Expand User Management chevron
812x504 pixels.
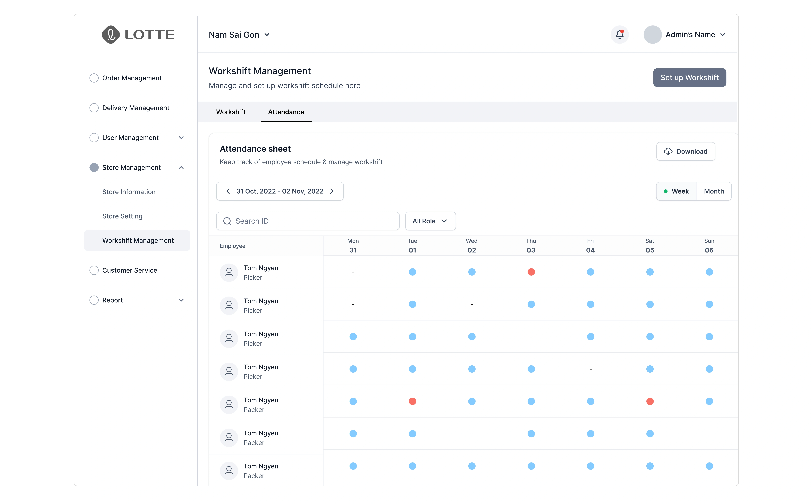click(181, 138)
